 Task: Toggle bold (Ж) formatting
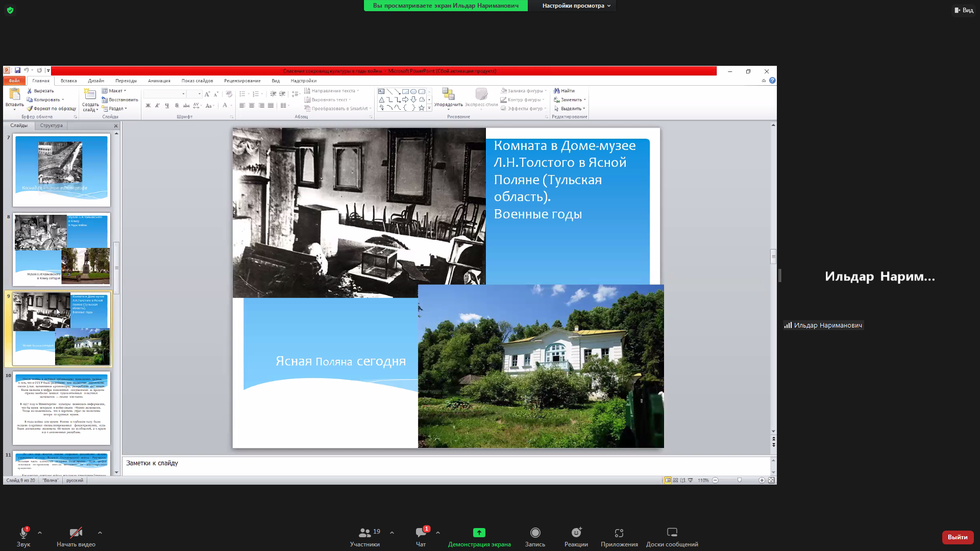[148, 106]
